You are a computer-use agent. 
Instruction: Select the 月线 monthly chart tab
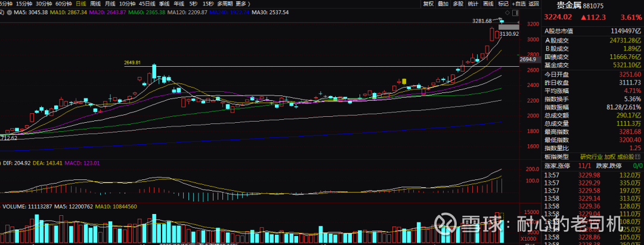tap(109, 4)
